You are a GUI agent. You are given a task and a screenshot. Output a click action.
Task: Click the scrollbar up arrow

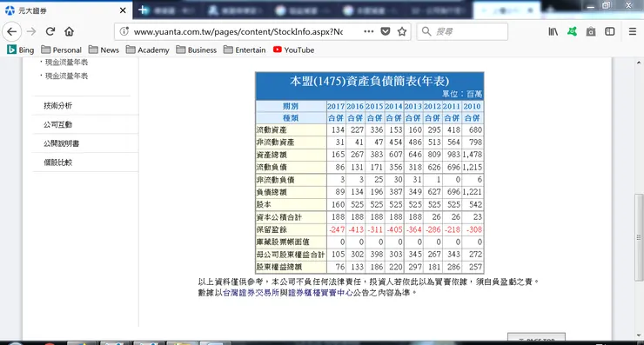639,63
